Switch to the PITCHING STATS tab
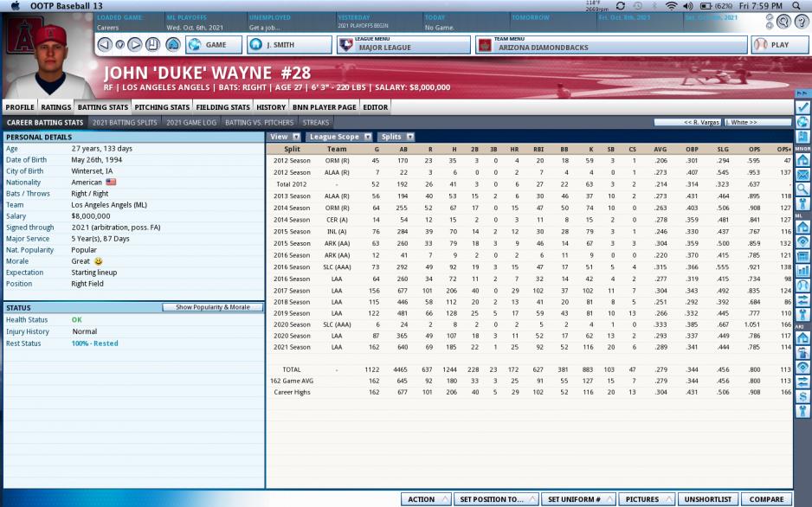This screenshot has width=812, height=507. [162, 107]
